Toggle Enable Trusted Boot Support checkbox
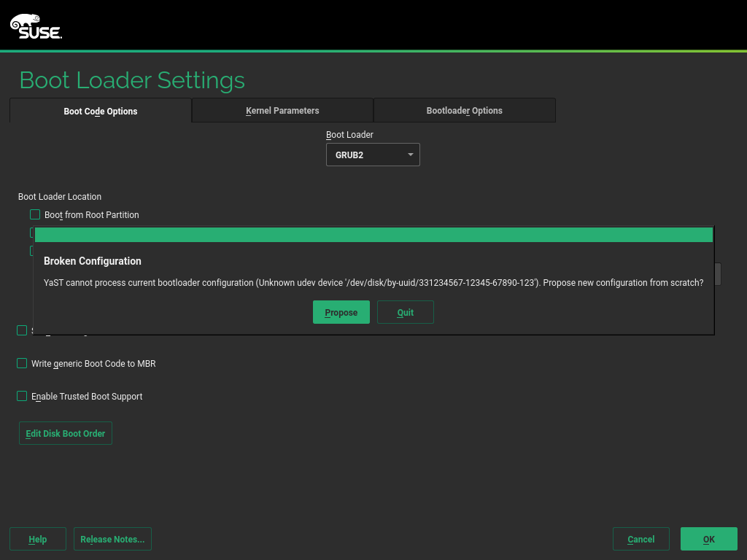 click(22, 396)
